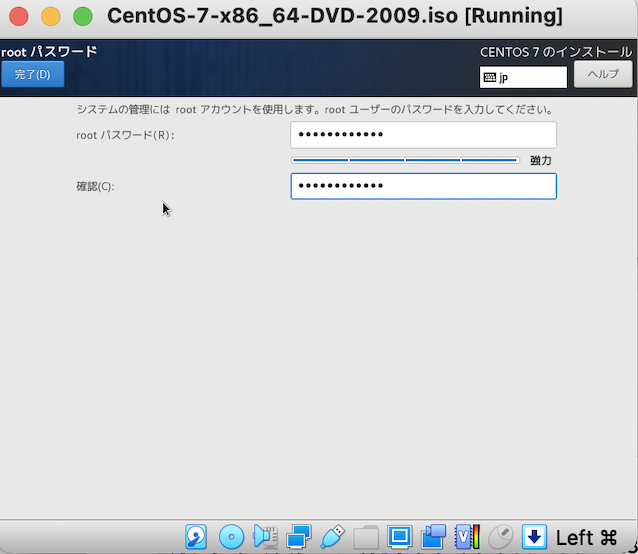Click the CentOS-7-x86_64-DVD-2009.iso window title
The image size is (638, 554).
click(335, 16)
